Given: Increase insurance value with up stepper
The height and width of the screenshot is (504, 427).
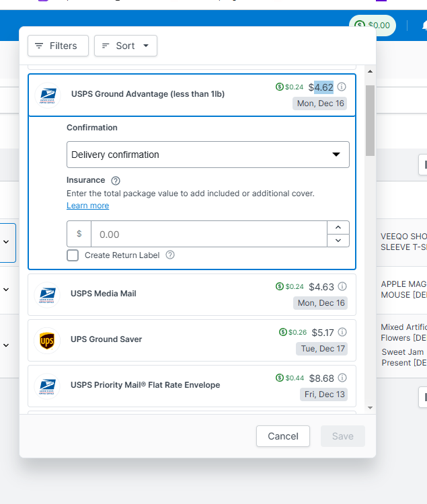Looking at the screenshot, I should (338, 227).
